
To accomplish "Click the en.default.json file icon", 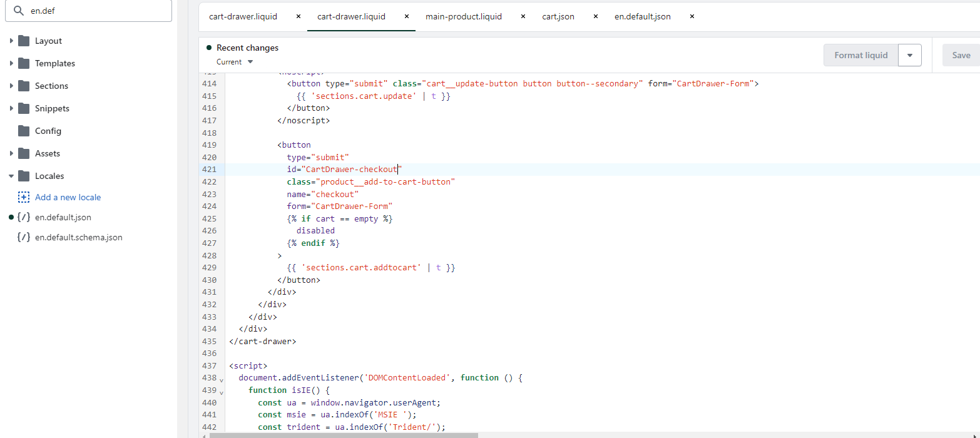I will click(24, 217).
